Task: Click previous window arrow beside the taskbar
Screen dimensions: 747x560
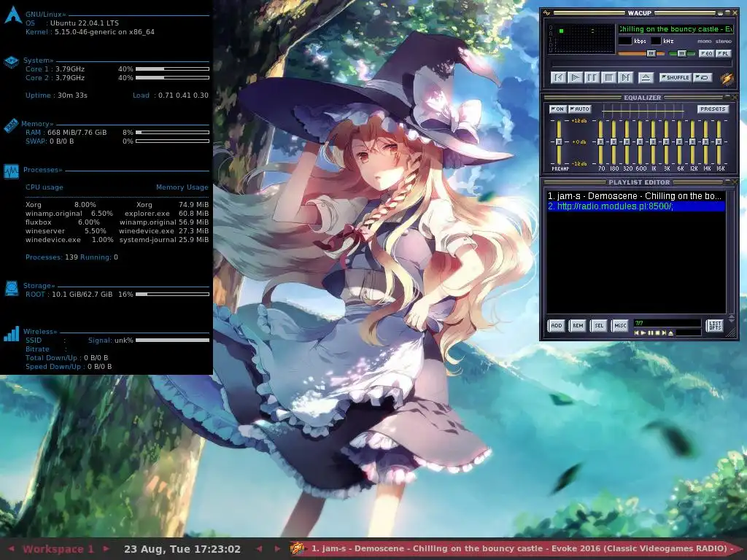Action: tap(259, 548)
